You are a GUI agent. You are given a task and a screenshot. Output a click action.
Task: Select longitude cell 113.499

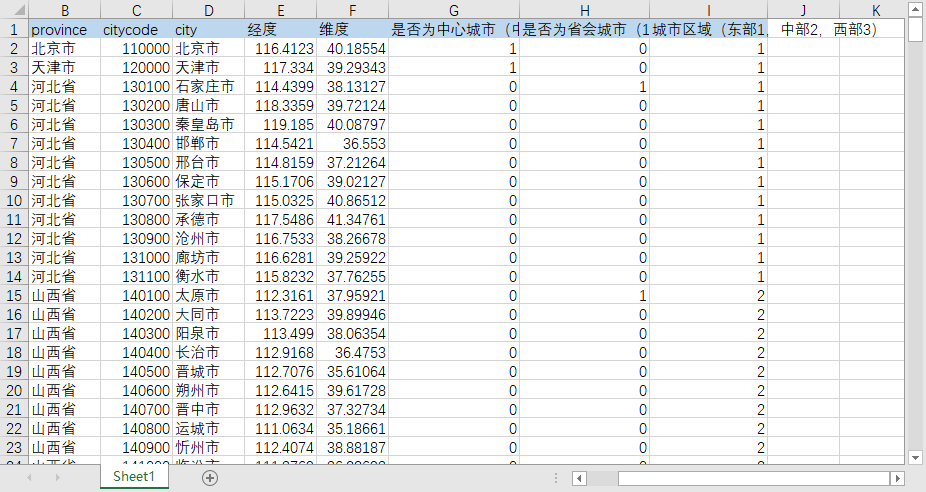click(x=281, y=333)
